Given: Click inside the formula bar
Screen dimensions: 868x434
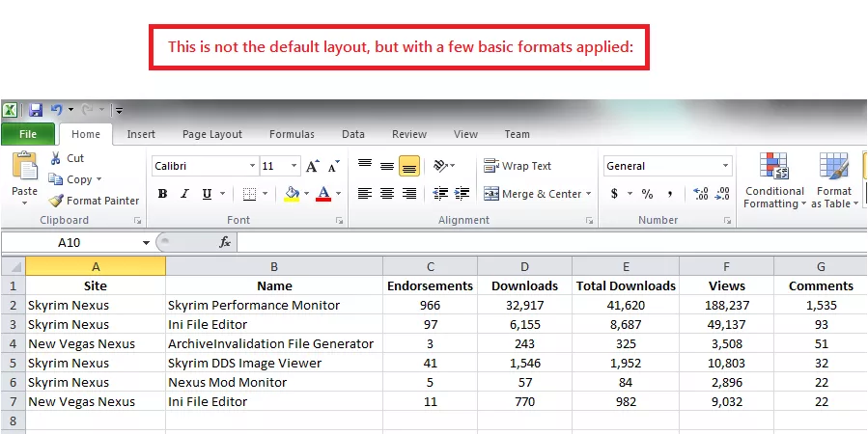Looking at the screenshot, I should [552, 243].
